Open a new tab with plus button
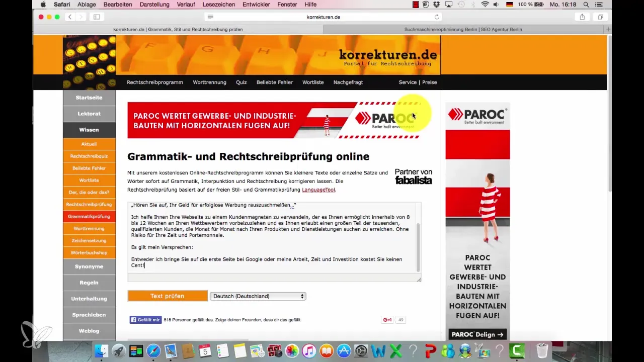Screen dimensions: 644x362 (x=608, y=29)
